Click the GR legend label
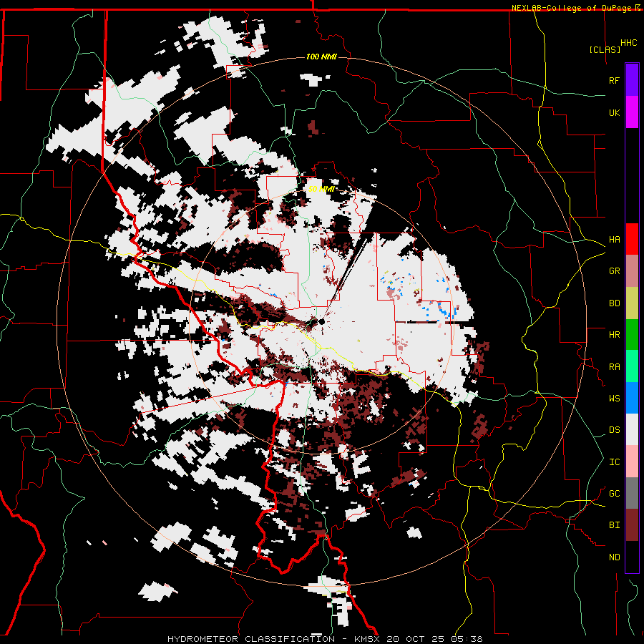644x644 pixels. tap(614, 271)
